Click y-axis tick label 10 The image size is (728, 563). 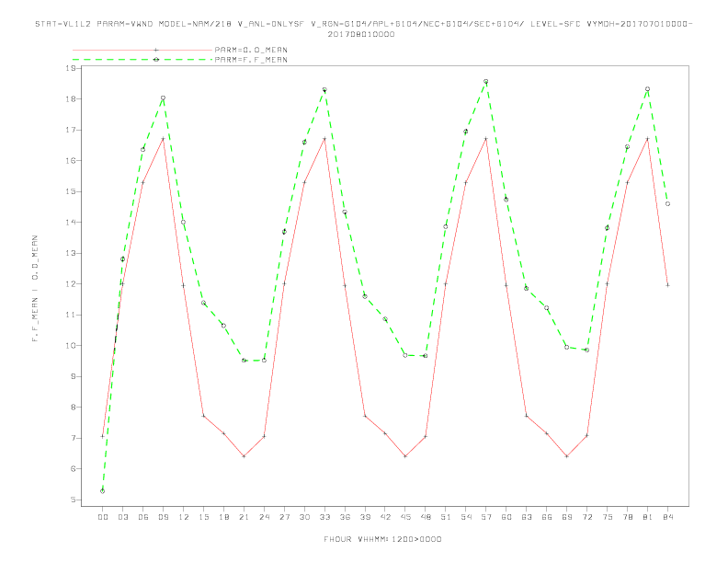(x=71, y=346)
